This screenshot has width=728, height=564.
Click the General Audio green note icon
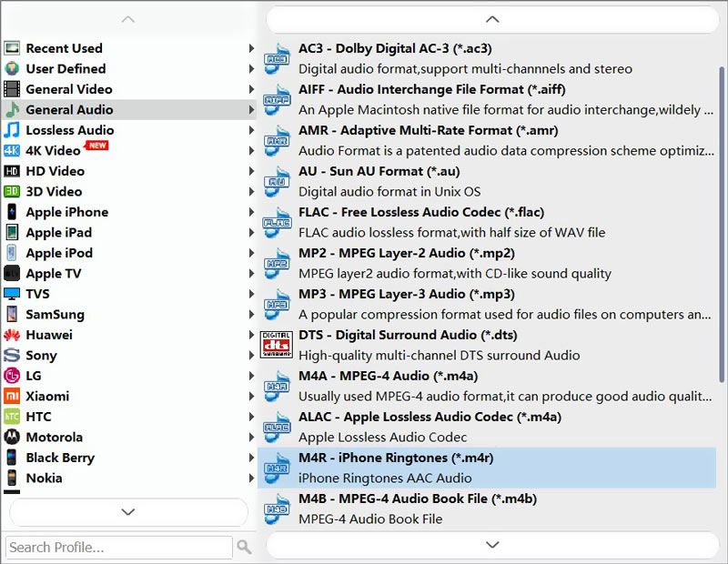(x=12, y=109)
